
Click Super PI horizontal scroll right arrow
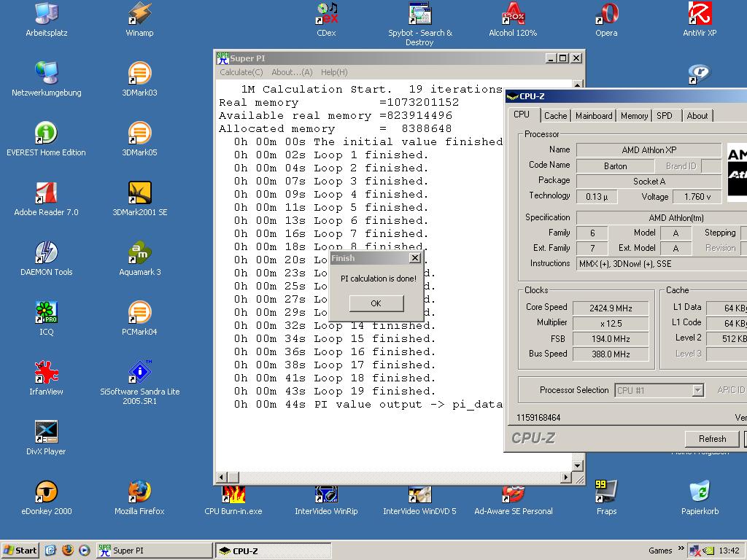566,477
